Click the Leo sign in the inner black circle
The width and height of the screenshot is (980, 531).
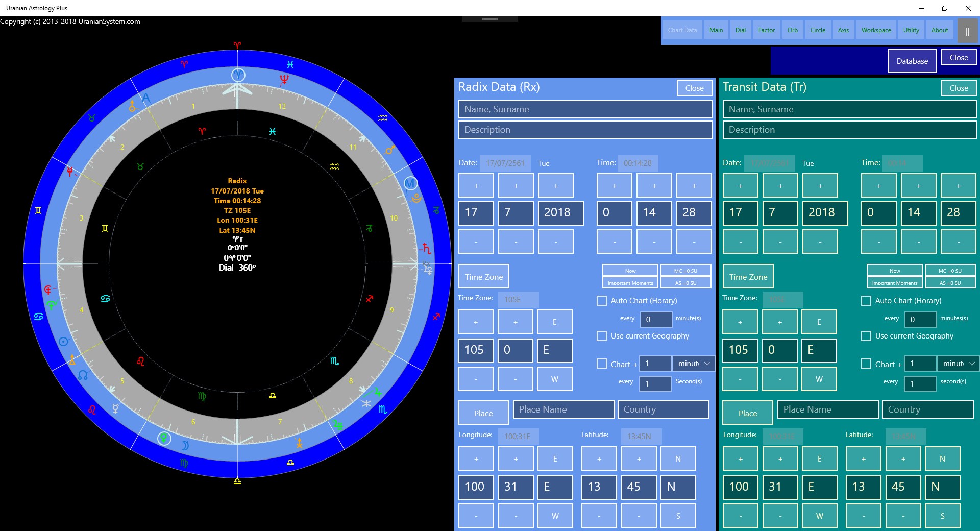click(140, 361)
